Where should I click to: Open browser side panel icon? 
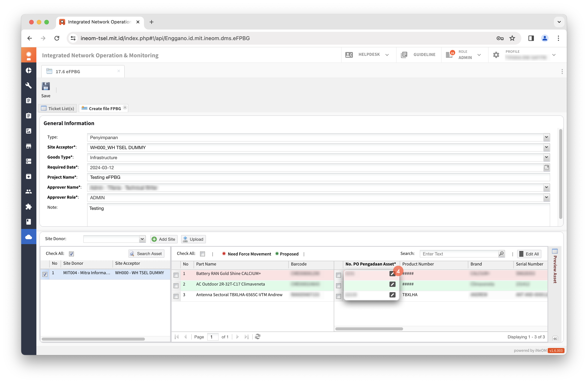pyautogui.click(x=531, y=38)
